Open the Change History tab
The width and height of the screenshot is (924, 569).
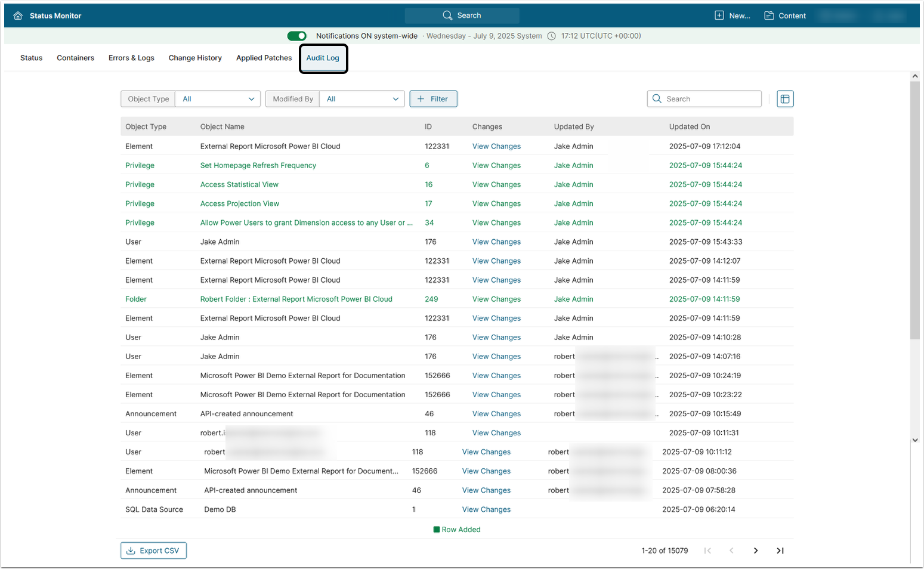[195, 58]
